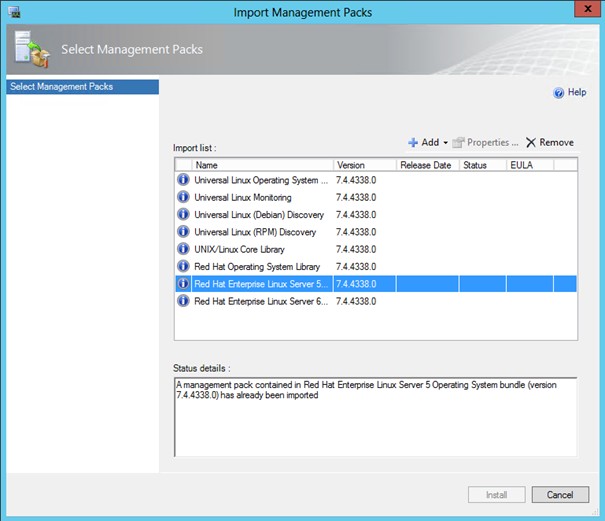Select Red Hat Enterprise Linux Server 6 row name
The width and height of the screenshot is (605, 521).
coord(261,301)
